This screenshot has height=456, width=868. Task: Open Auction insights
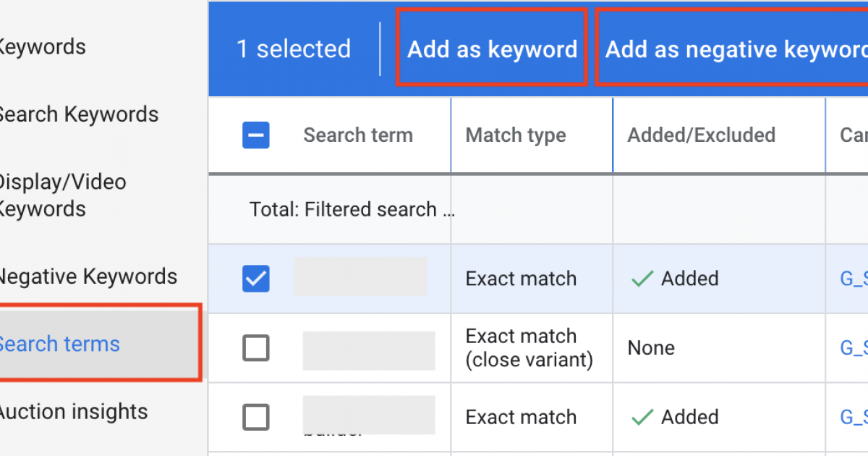(72, 412)
